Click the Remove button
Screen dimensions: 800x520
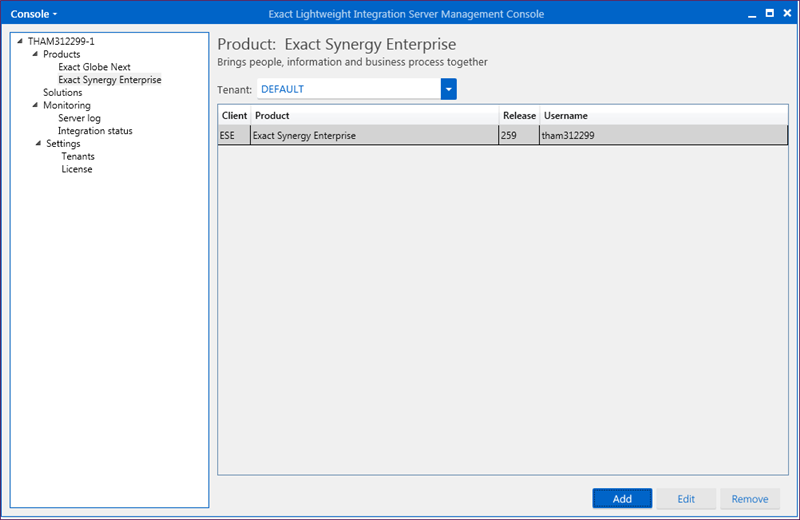750,499
